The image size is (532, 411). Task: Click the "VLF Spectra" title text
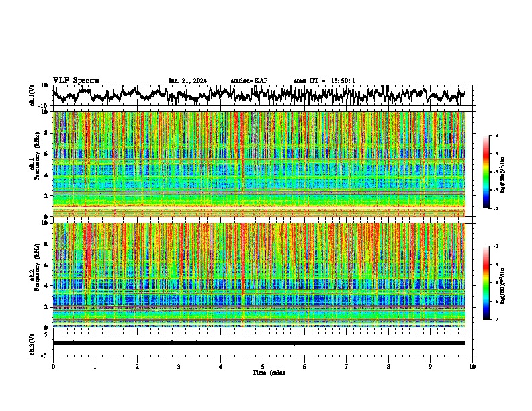click(x=76, y=81)
